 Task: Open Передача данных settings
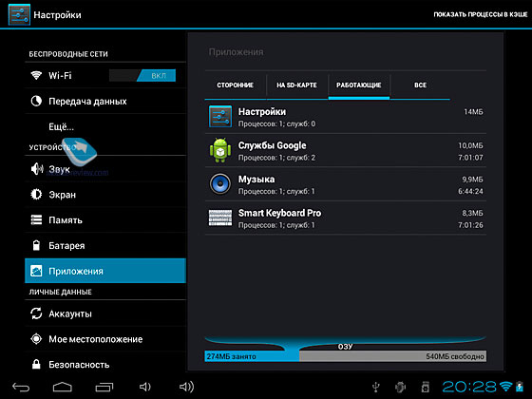[x=105, y=101]
